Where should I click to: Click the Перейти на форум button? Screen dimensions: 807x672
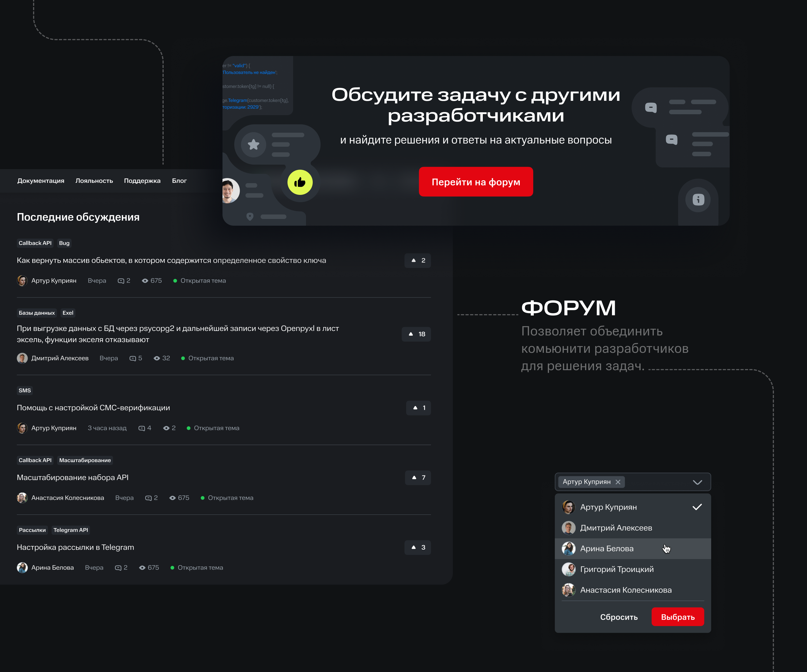[476, 182]
